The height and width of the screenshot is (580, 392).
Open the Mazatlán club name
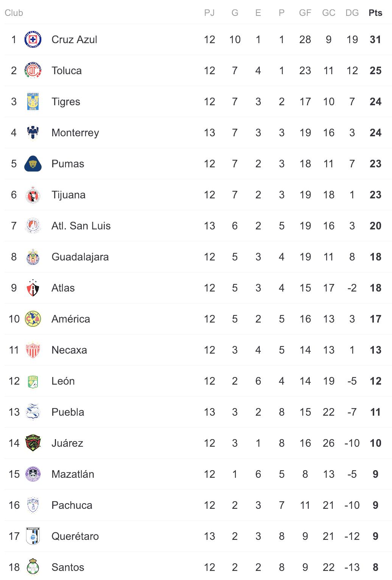(x=73, y=474)
